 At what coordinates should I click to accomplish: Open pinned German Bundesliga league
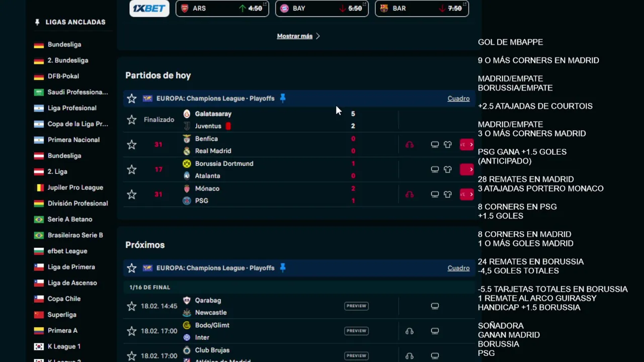64,45
